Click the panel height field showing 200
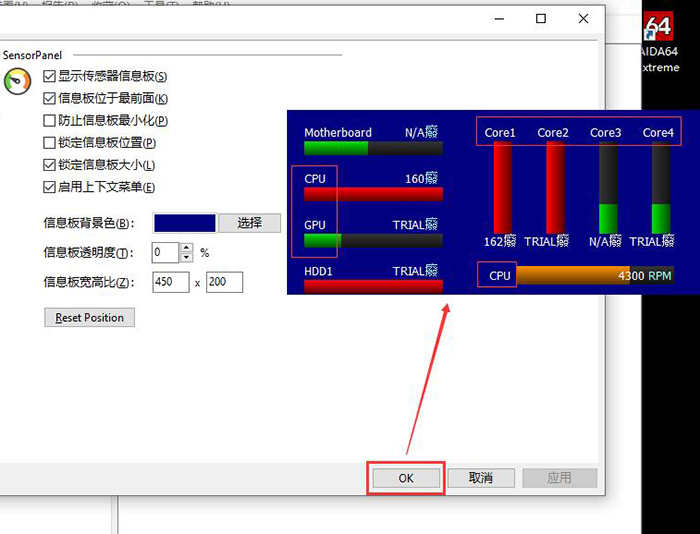700x534 pixels. tap(224, 282)
